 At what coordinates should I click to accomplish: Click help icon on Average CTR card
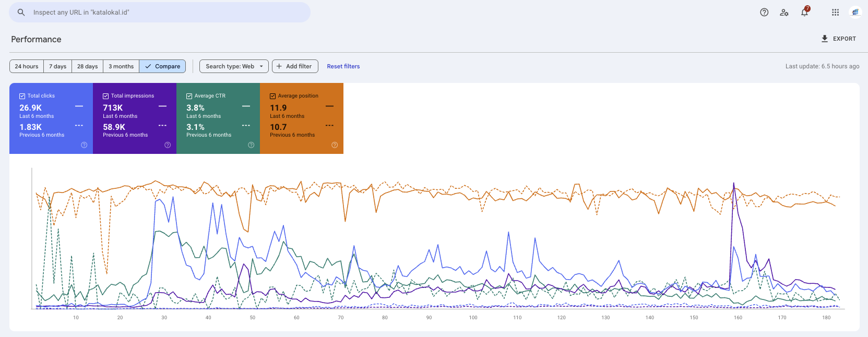click(251, 145)
